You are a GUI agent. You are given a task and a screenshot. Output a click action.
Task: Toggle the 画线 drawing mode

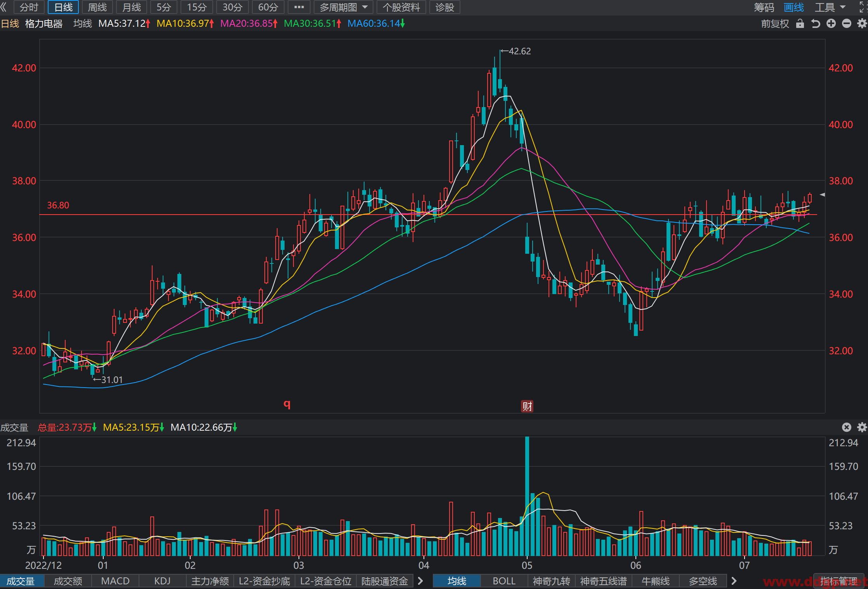point(793,7)
